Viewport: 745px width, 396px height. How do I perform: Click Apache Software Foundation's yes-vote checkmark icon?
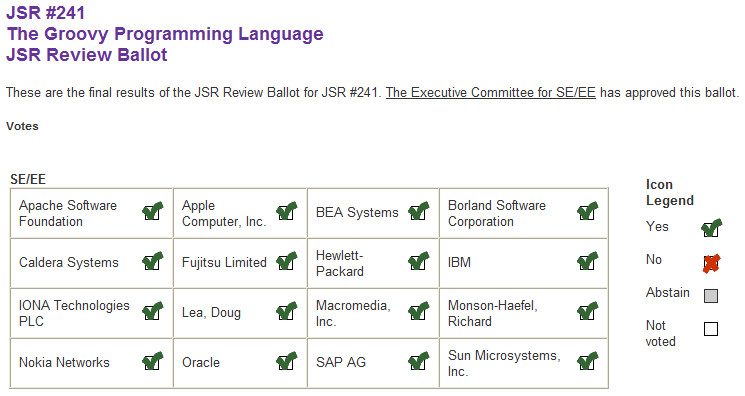pos(153,211)
